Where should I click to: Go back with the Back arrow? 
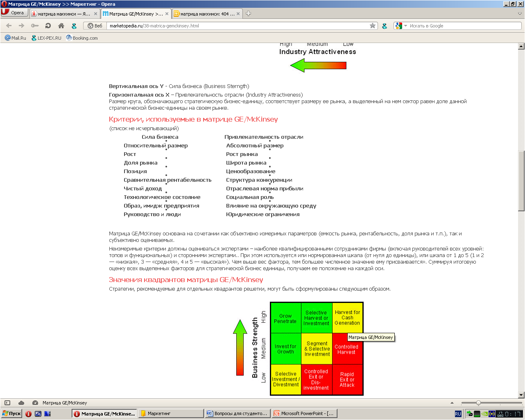click(x=9, y=26)
